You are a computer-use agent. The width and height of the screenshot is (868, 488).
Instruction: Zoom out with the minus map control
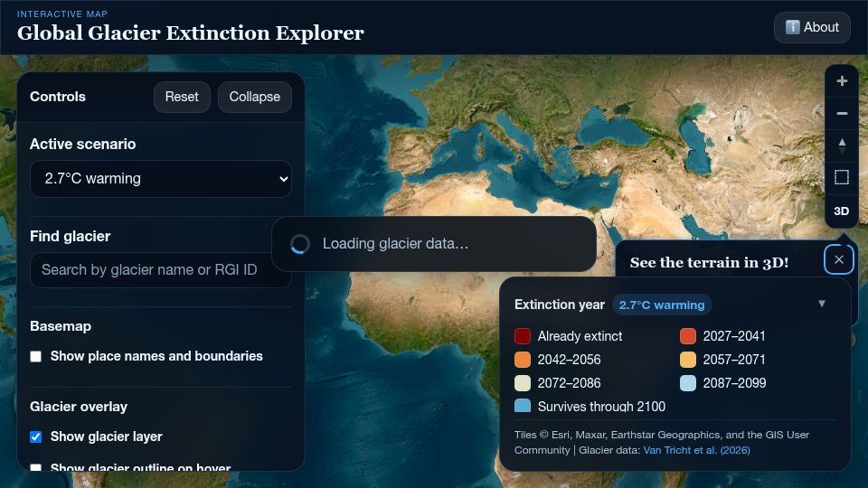842,114
